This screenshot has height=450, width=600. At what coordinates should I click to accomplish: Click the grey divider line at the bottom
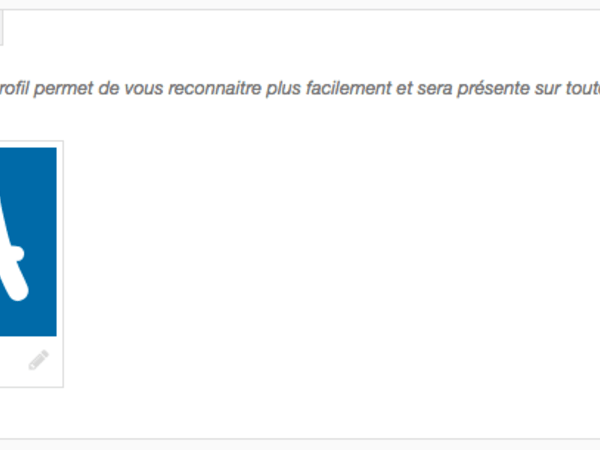(x=300, y=438)
